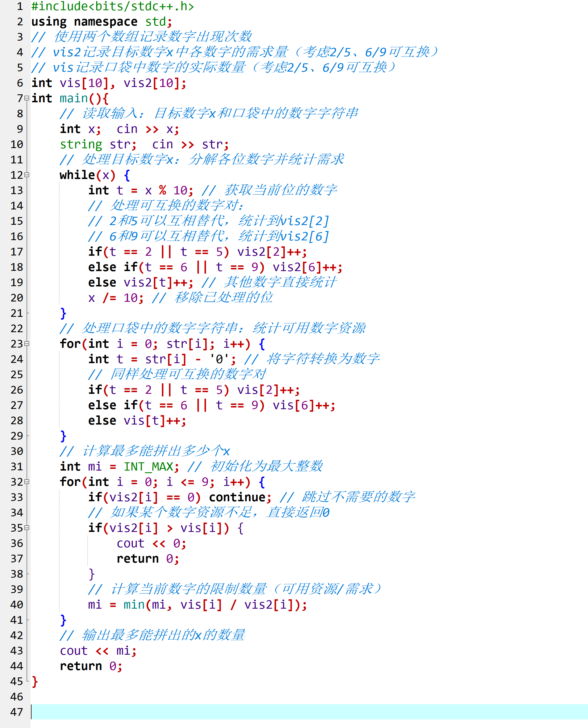Click comment '输出最多能拼出的x的数量'

[x=164, y=635]
